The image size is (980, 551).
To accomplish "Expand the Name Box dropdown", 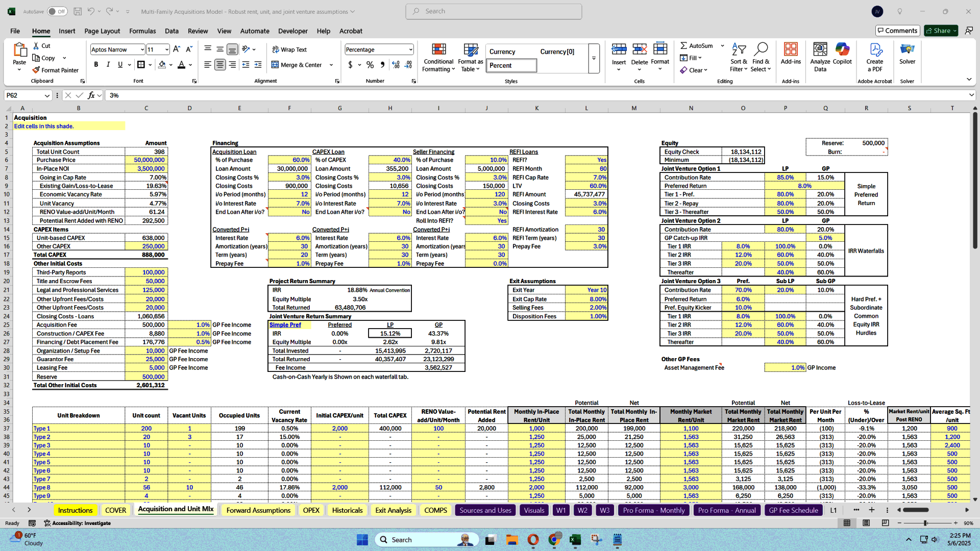I will pos(47,95).
